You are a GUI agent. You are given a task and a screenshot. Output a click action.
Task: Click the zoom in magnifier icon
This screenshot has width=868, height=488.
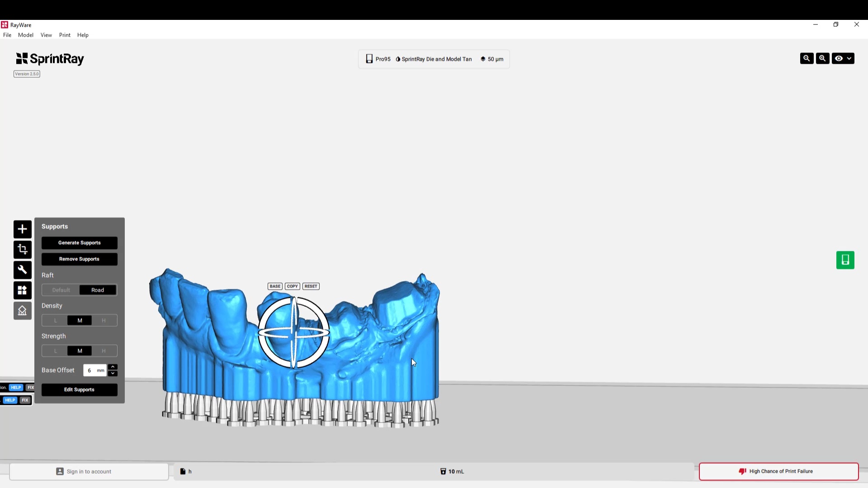coord(822,58)
